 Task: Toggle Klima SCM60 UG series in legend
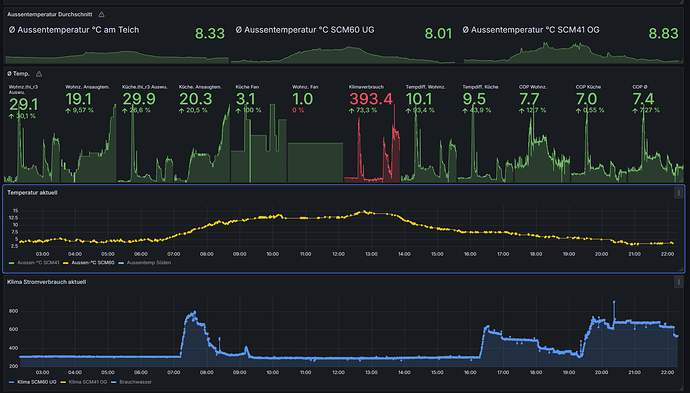click(x=37, y=382)
